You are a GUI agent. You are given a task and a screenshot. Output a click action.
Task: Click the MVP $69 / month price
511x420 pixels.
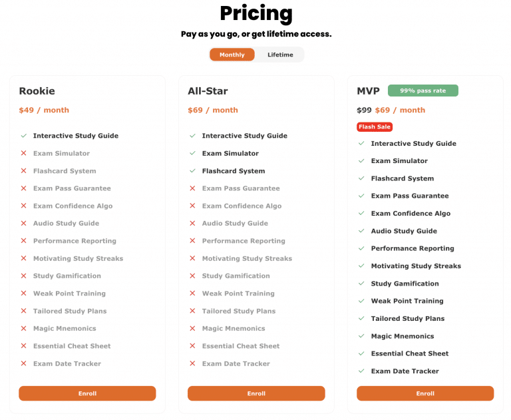coord(400,110)
